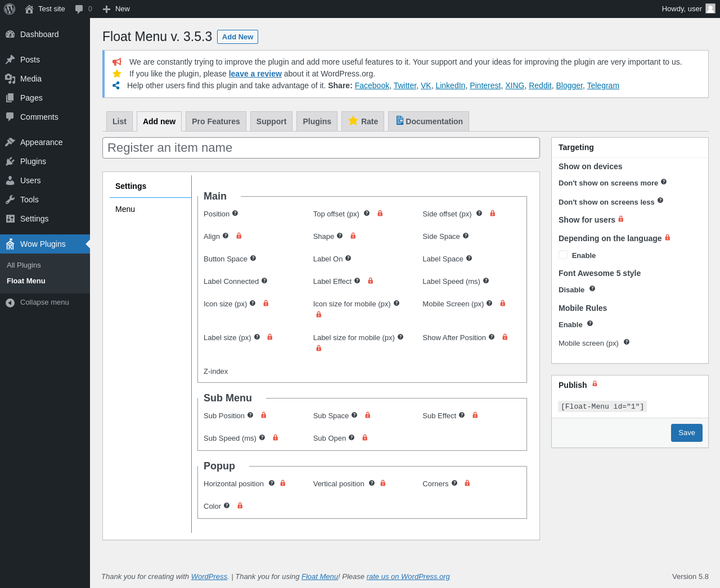Image resolution: width=720 pixels, height=588 pixels.
Task: Click help icon by Don't show on screens more
Action: click(x=664, y=182)
